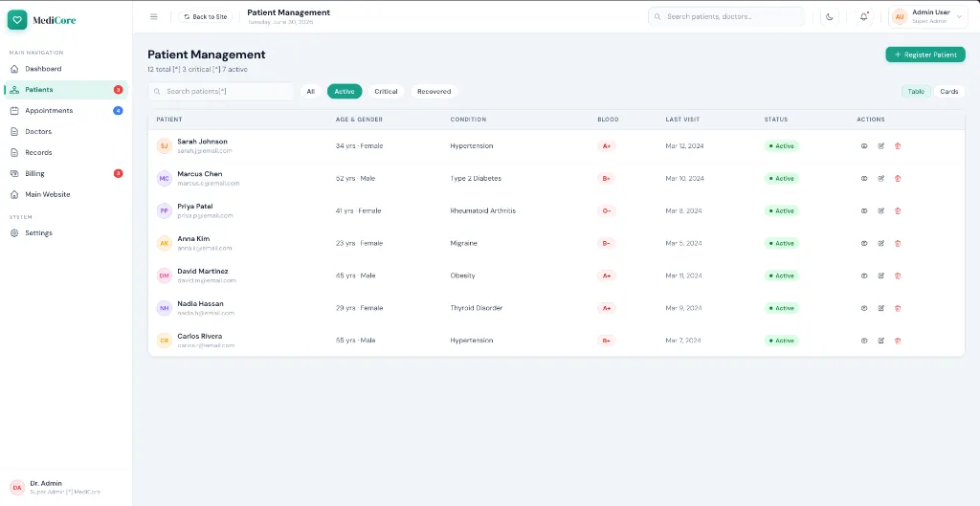980x506 pixels.
Task: Click the MC avatar for Marcus Chen
Action: (164, 179)
